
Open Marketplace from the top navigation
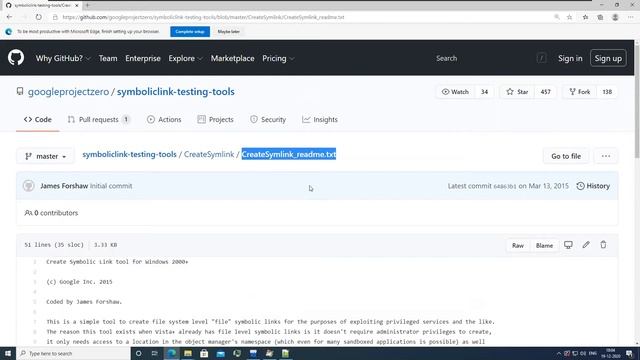(x=233, y=58)
